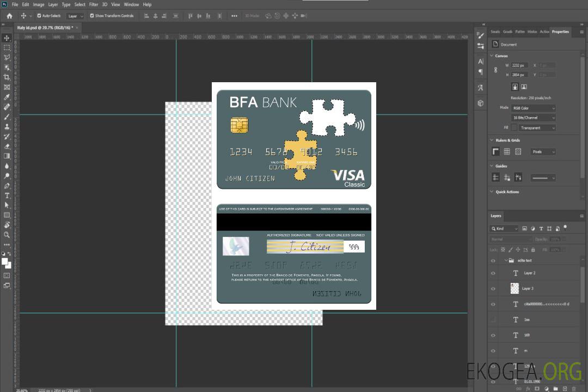
Task: Open the 3D panel cube icon
Action: (x=480, y=103)
